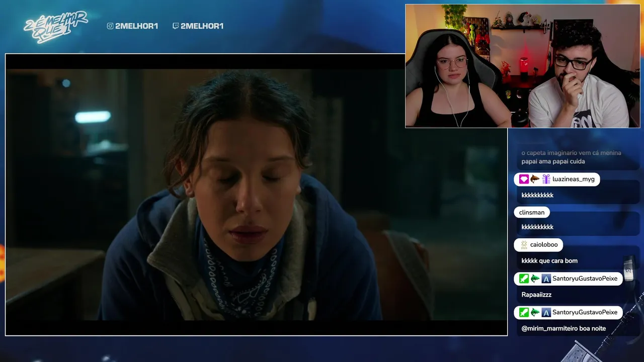Image resolution: width=644 pixels, height=362 pixels.
Task: Click the Twitch handle 2MELHOR1
Action: pyautogui.click(x=202, y=26)
